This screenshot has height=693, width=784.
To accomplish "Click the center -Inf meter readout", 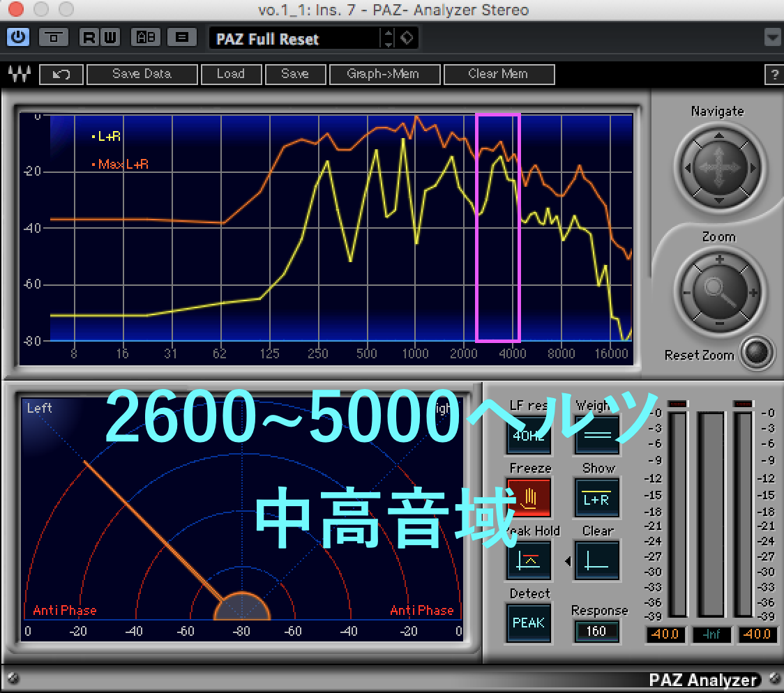I will click(x=711, y=634).
